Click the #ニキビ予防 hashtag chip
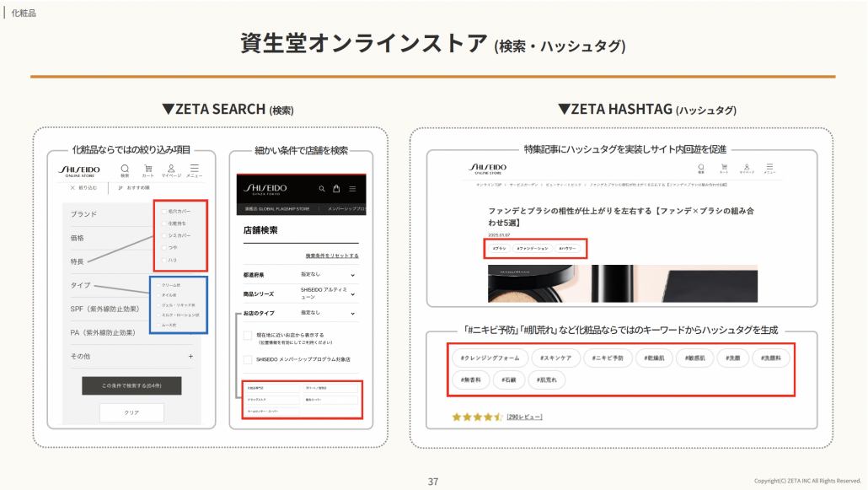868x490 pixels. pyautogui.click(x=607, y=358)
